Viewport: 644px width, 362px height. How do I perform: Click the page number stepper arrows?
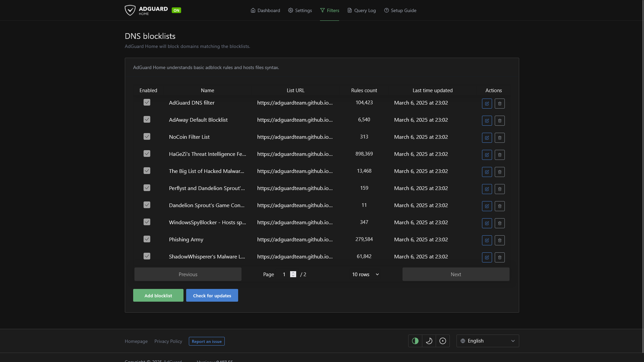[x=293, y=274]
